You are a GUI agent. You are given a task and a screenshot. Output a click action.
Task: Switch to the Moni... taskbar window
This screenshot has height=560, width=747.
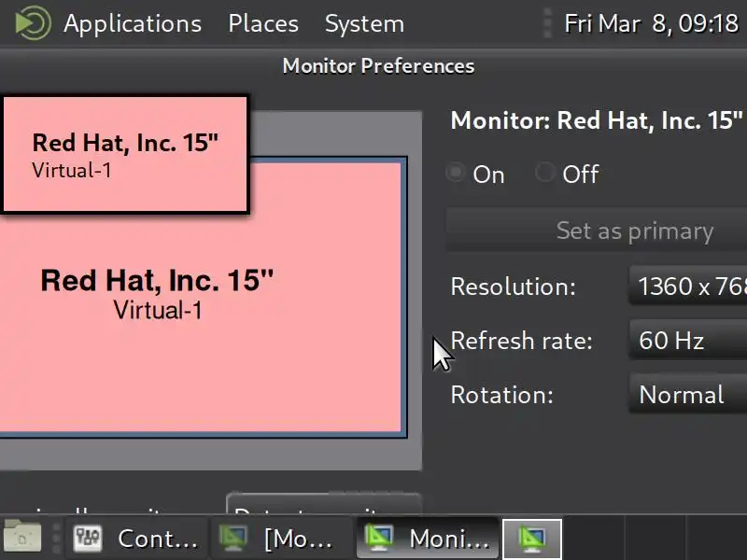click(428, 539)
